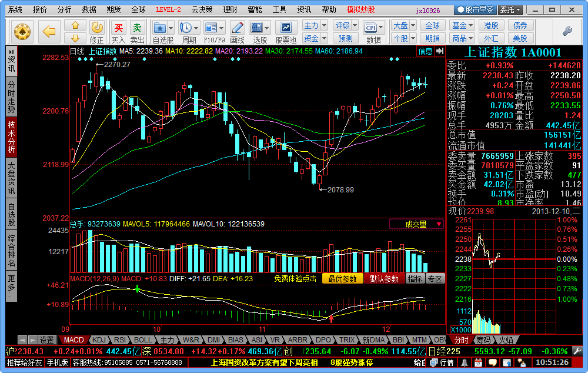Click the 股市早茶 button

pyautogui.click(x=475, y=10)
